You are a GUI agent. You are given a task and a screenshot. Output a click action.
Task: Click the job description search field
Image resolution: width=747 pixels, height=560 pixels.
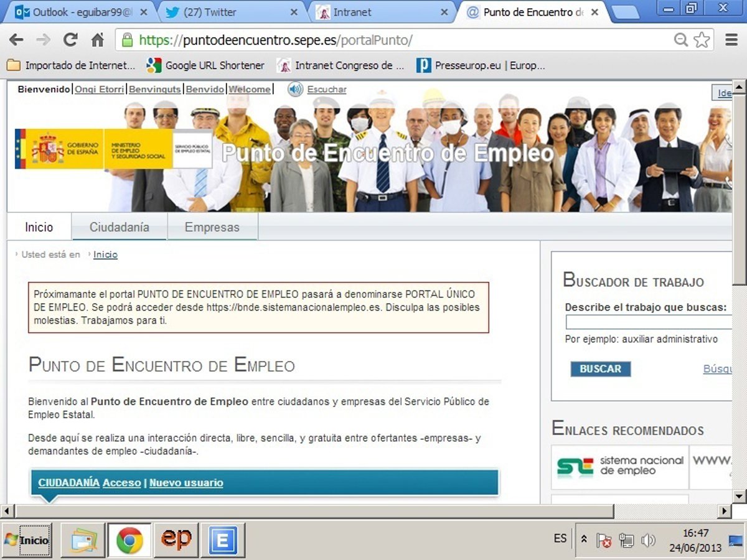649,322
